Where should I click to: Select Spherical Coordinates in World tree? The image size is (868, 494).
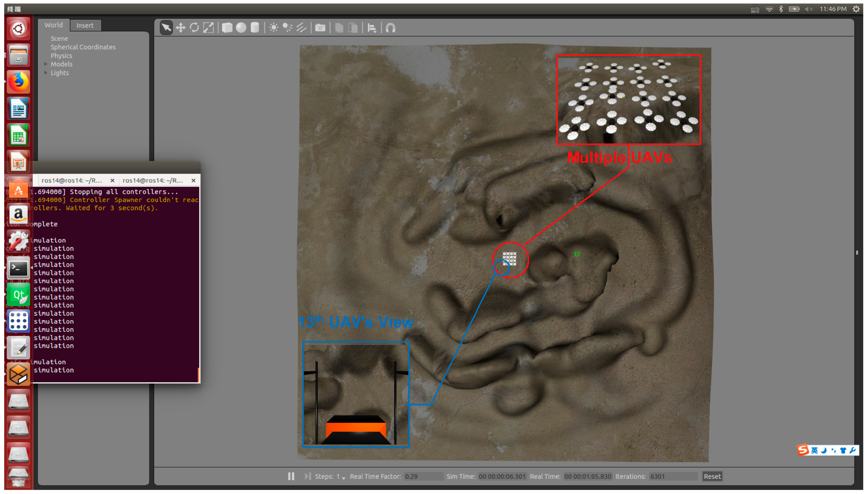[x=83, y=47]
